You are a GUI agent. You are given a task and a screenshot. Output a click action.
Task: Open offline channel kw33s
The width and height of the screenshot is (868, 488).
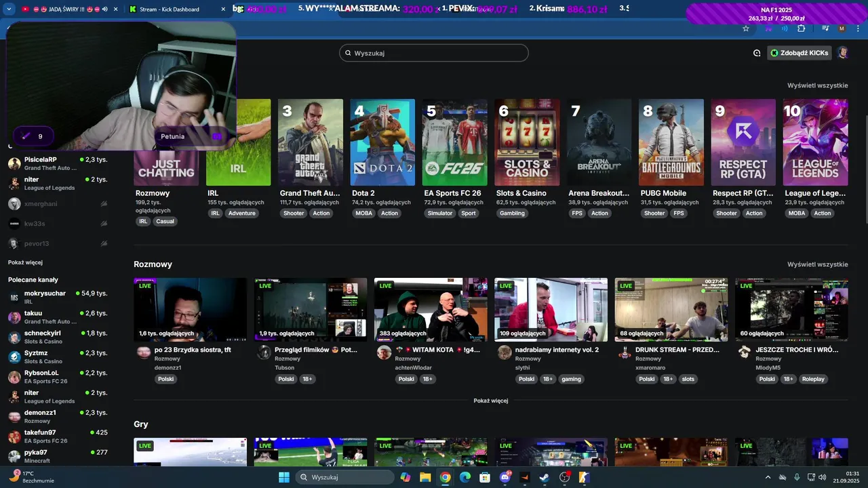58,224
